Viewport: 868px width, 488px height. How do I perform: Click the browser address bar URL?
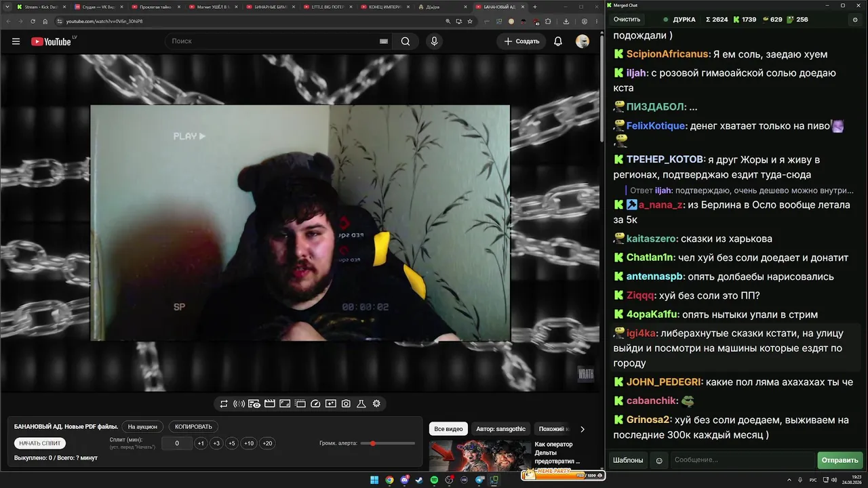[104, 21]
